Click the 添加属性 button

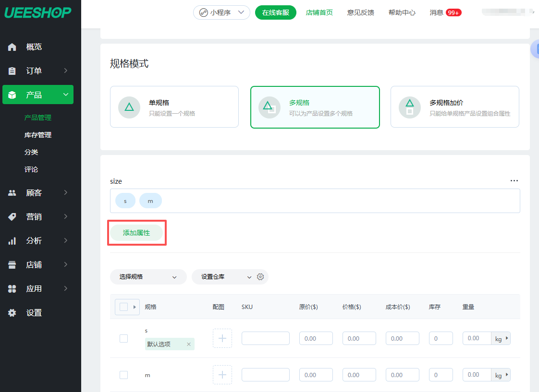[x=136, y=233]
